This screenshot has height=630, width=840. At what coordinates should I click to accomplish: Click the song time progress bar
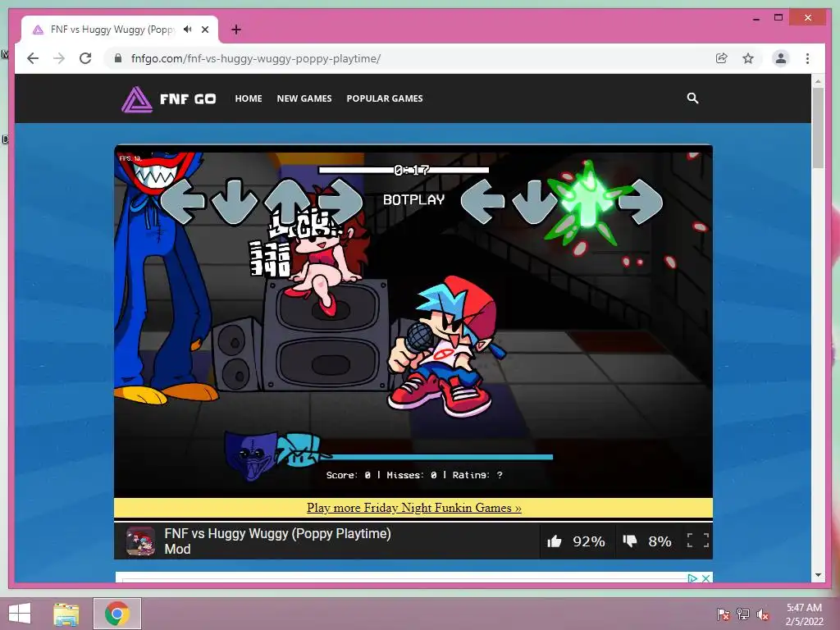(404, 170)
